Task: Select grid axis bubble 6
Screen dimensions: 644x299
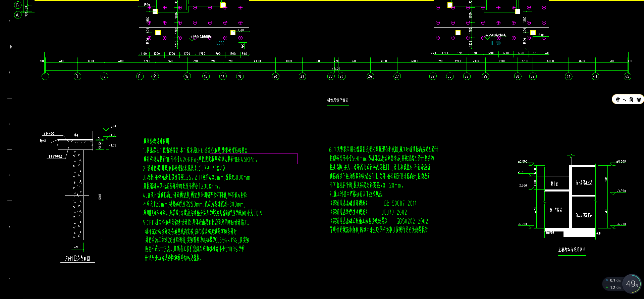Action: point(104,76)
